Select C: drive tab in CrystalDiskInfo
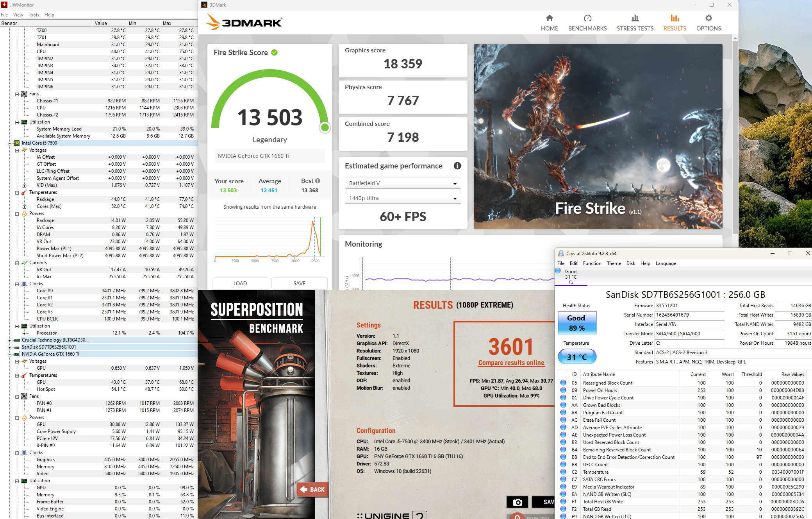This screenshot has width=812, height=519. pos(571,277)
